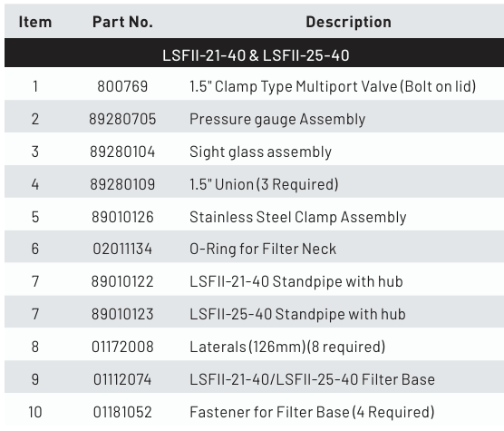Viewport: 504px width, 431px height.
Task: Click Pressure gauge Assembly text
Action: click(277, 120)
